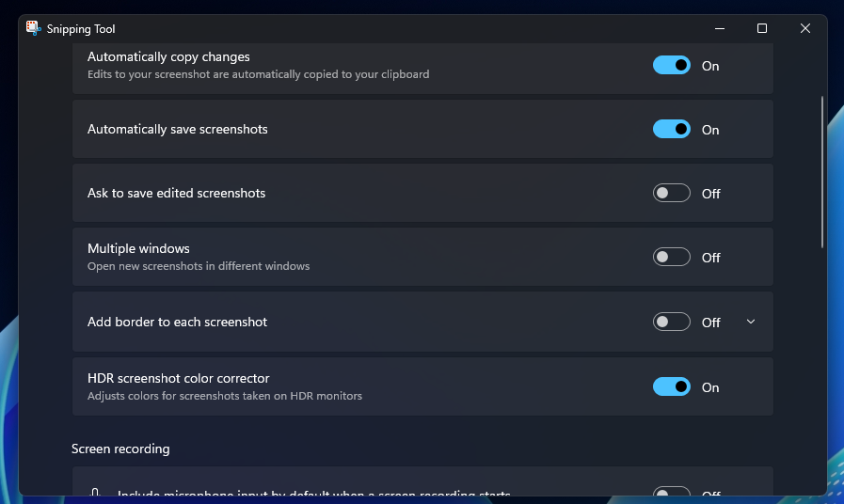Click the Automatically copy changes setting title

click(168, 56)
